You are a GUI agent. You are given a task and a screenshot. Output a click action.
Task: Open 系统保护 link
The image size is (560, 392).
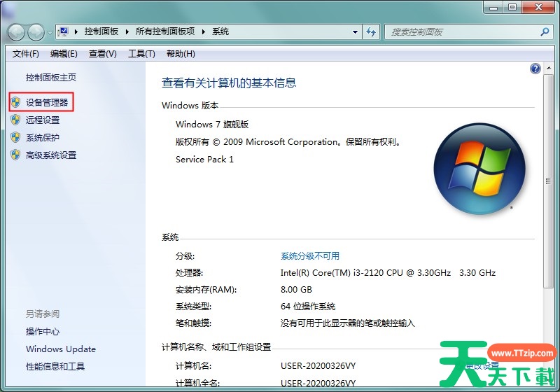43,137
